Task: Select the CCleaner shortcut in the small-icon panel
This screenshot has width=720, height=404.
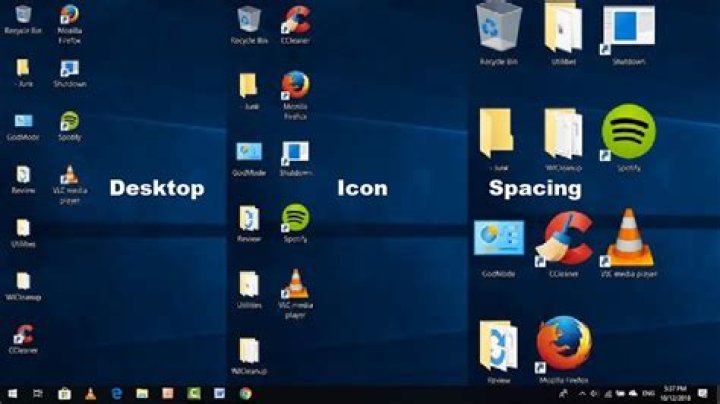Action: [23, 339]
